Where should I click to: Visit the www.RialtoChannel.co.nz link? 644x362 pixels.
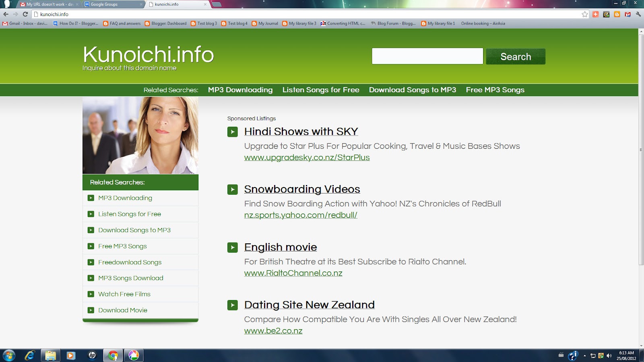click(x=293, y=273)
